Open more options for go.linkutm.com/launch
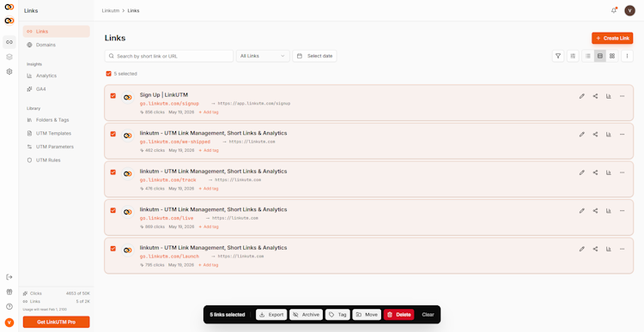This screenshot has height=332, width=644. tap(623, 249)
